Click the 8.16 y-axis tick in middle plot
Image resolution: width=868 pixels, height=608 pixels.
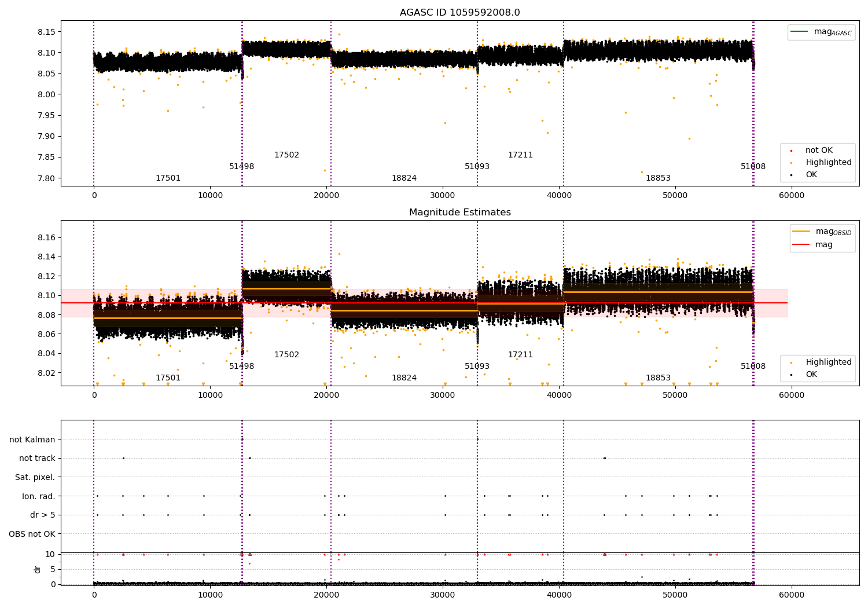[x=46, y=238]
